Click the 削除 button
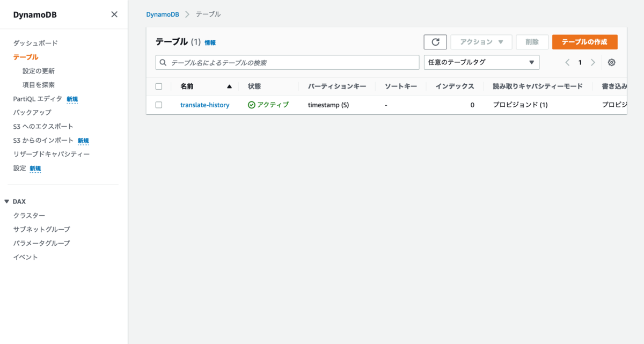 [x=532, y=42]
